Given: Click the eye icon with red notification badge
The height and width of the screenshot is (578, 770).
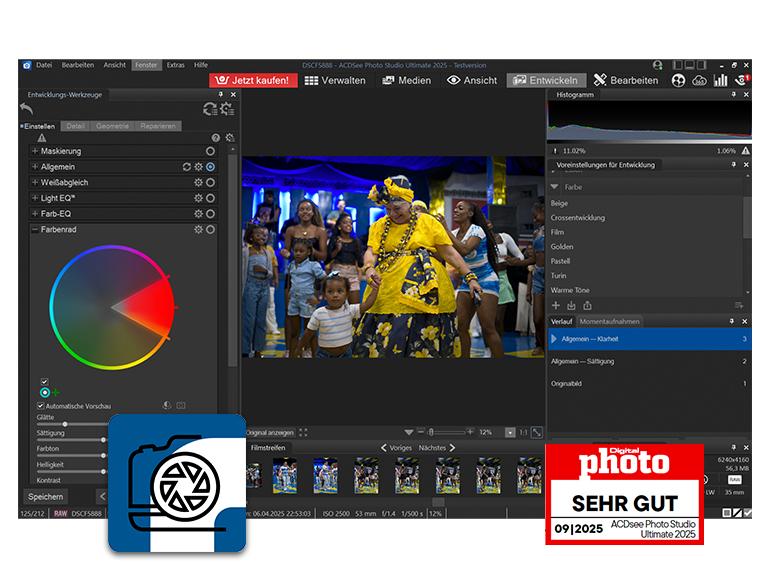Looking at the screenshot, I should pyautogui.click(x=742, y=80).
